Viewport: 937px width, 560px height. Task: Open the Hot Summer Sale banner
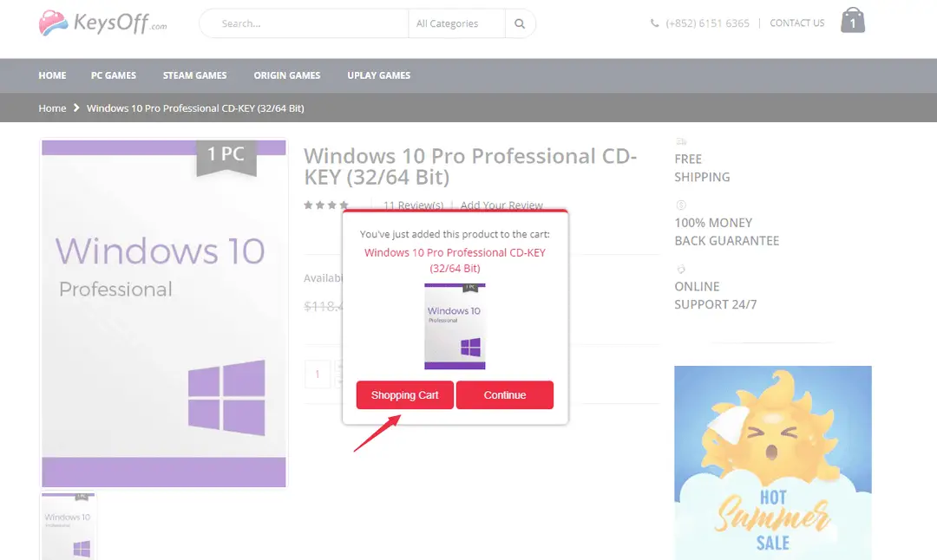(x=773, y=463)
